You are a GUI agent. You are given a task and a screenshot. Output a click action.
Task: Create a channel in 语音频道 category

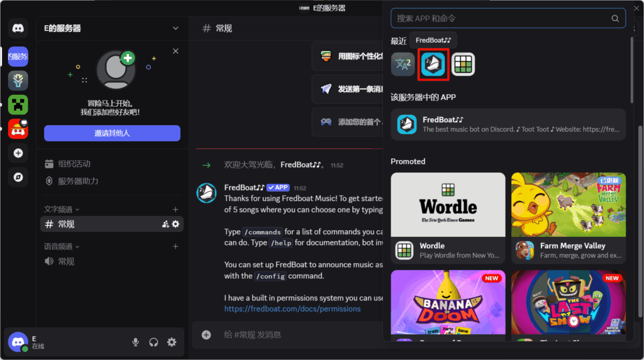[x=175, y=246]
